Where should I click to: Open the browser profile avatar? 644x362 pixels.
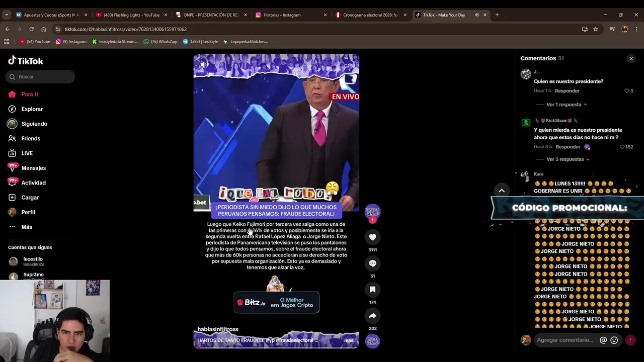[624, 29]
